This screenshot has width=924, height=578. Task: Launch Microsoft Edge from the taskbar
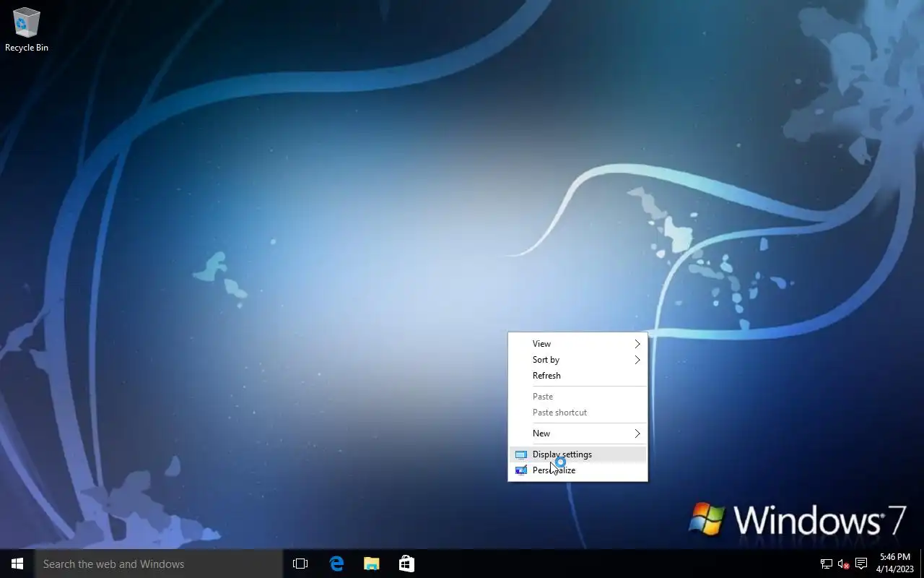pos(336,564)
